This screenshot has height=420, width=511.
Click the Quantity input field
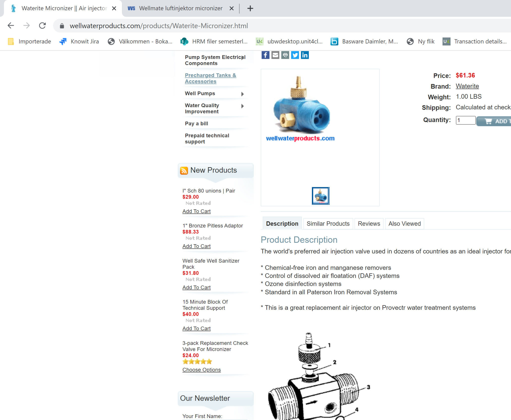(x=466, y=120)
